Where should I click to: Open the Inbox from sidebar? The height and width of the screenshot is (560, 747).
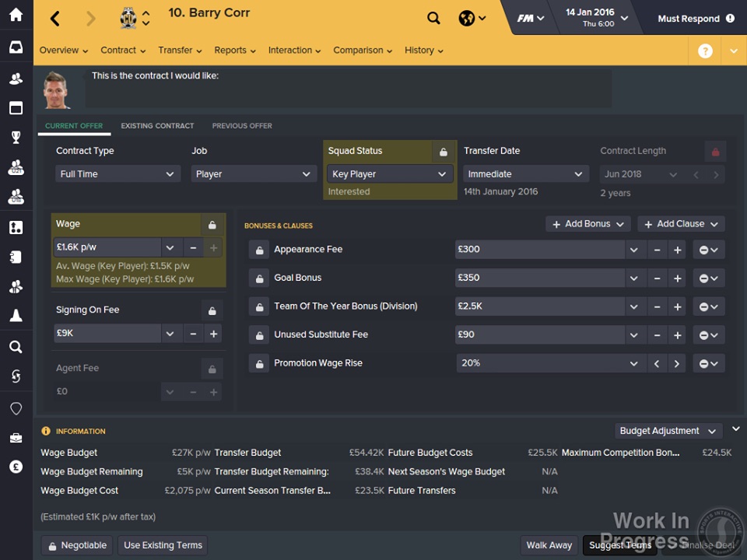(16, 47)
